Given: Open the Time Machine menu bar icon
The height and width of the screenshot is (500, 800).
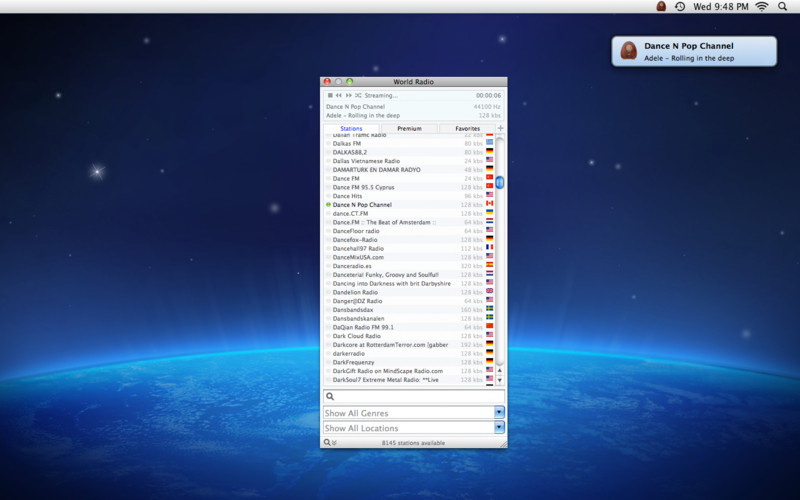Looking at the screenshot, I should click(x=680, y=7).
